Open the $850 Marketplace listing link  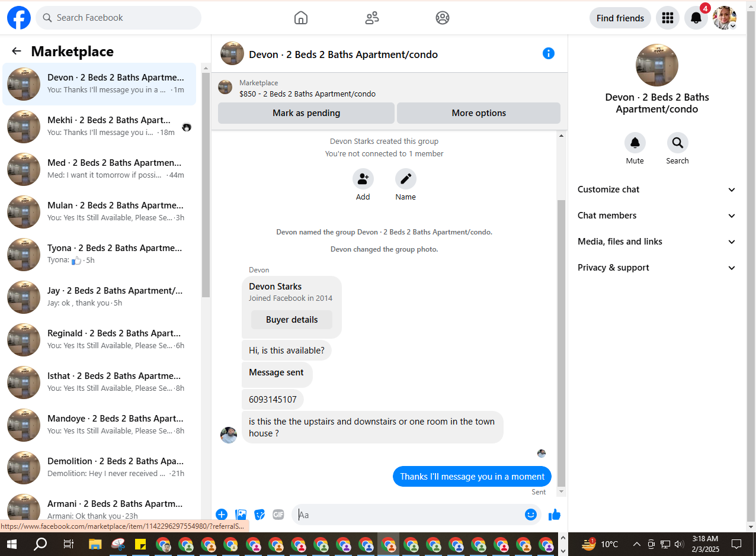pyautogui.click(x=307, y=94)
